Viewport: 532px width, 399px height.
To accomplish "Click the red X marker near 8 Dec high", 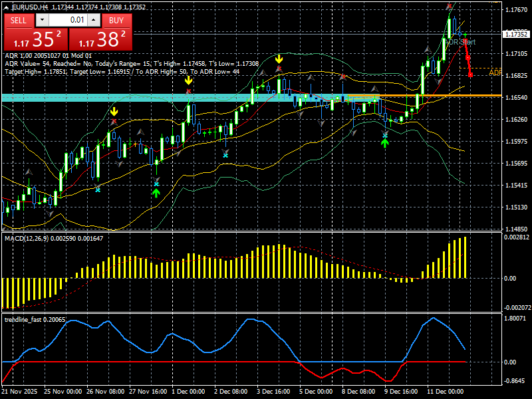I will [343, 77].
